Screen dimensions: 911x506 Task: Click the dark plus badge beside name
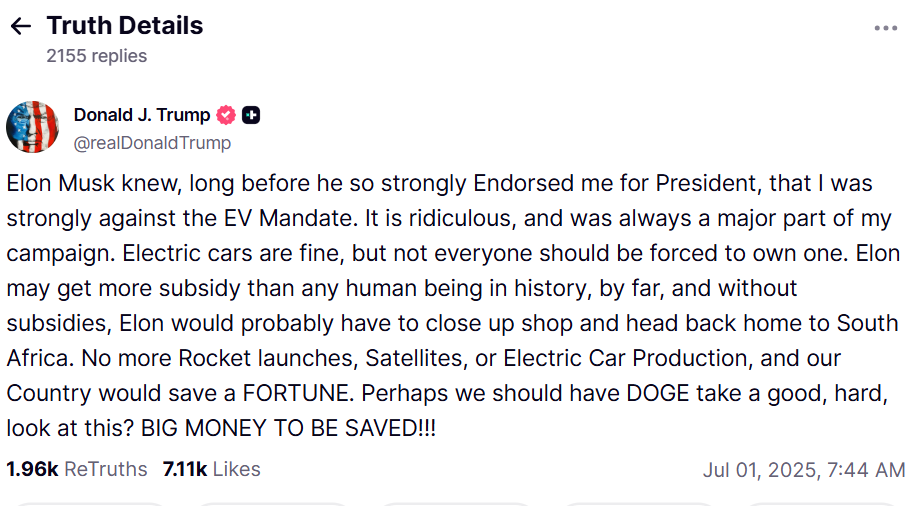[x=252, y=115]
